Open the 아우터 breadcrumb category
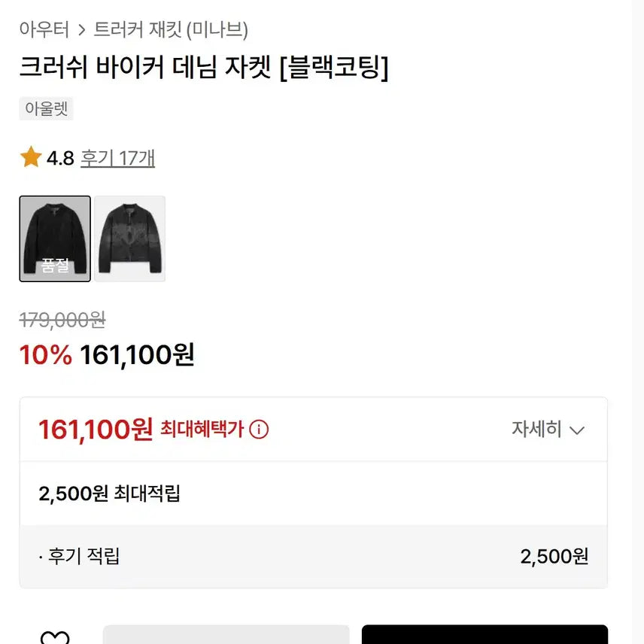This screenshot has height=644, width=644. 44,30
